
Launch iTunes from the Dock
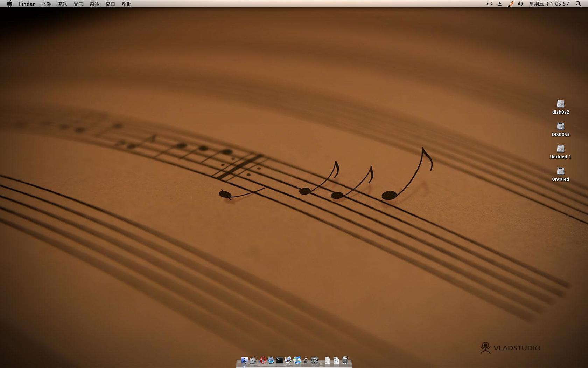(297, 360)
